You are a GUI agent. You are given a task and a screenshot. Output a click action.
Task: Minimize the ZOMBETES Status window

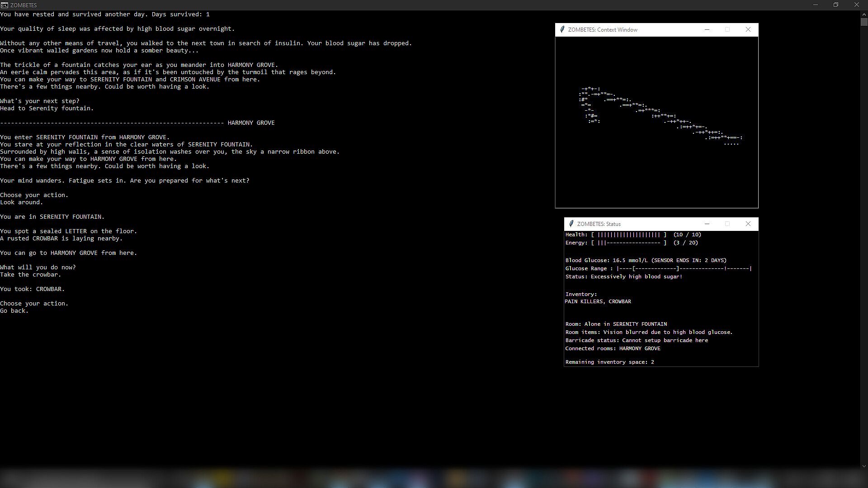707,224
